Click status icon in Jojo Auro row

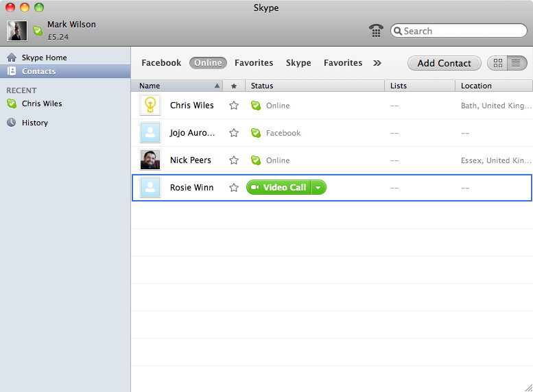click(x=256, y=133)
